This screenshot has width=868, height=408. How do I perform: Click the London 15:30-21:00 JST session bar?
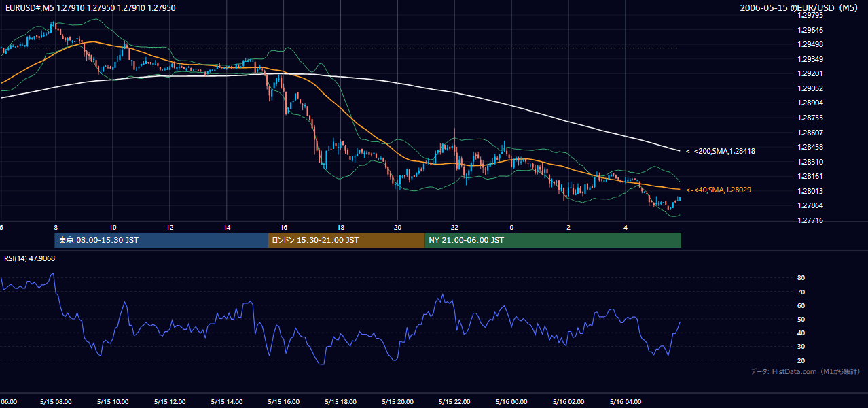[346, 240]
